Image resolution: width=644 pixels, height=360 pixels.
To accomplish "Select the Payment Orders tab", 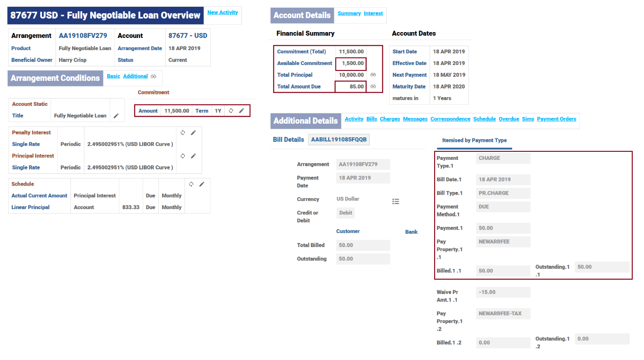I will click(556, 119).
